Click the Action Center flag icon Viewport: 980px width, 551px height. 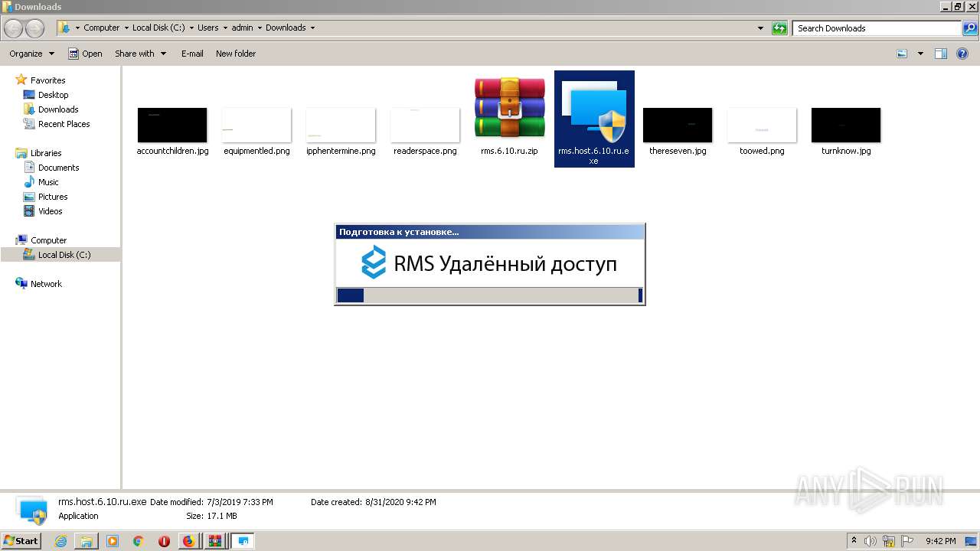[906, 541]
